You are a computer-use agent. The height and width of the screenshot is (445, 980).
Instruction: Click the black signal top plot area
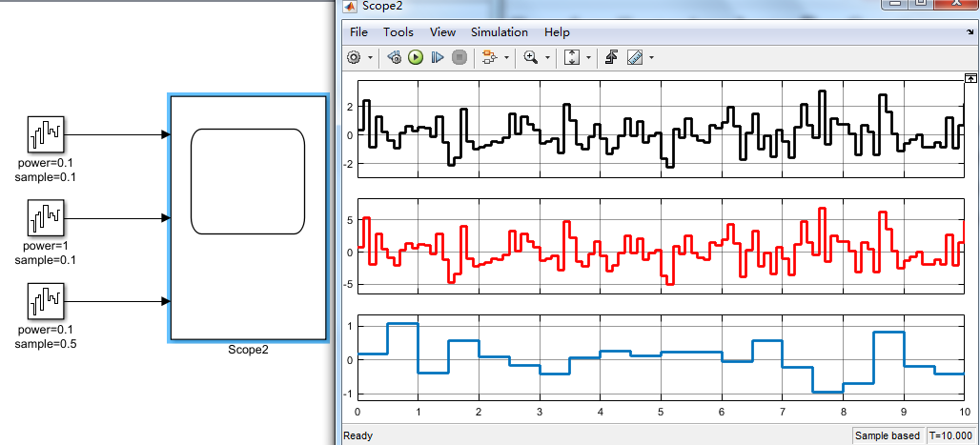(x=661, y=129)
